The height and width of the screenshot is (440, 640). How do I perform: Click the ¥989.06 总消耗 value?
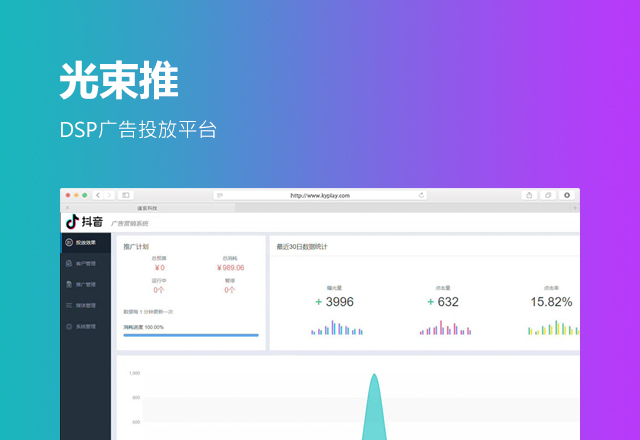tap(230, 268)
